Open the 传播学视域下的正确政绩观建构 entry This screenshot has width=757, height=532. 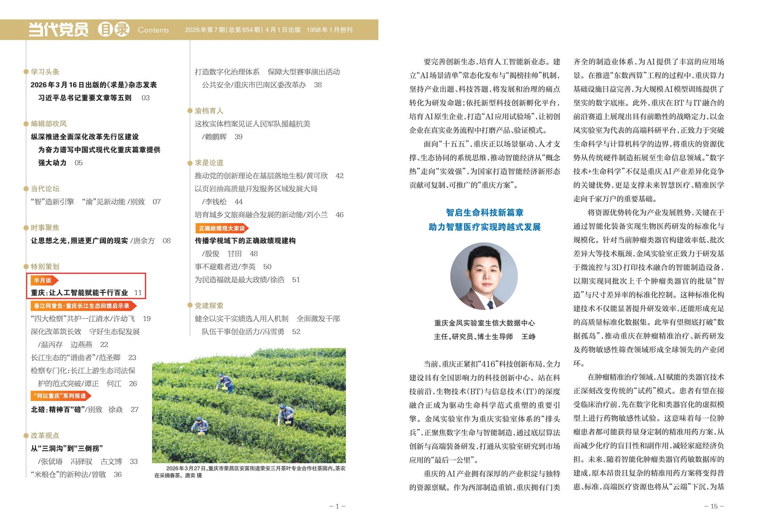coord(245,241)
